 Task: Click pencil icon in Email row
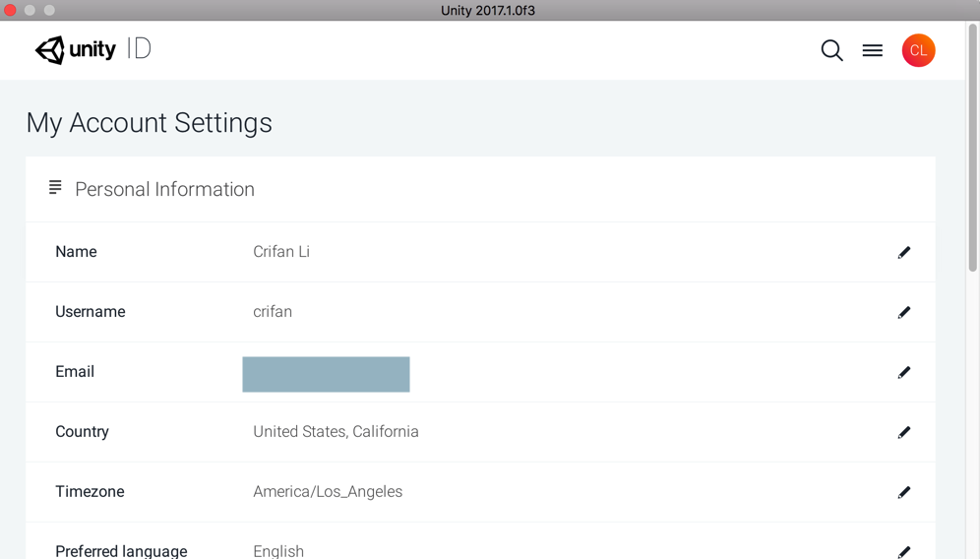pos(903,373)
